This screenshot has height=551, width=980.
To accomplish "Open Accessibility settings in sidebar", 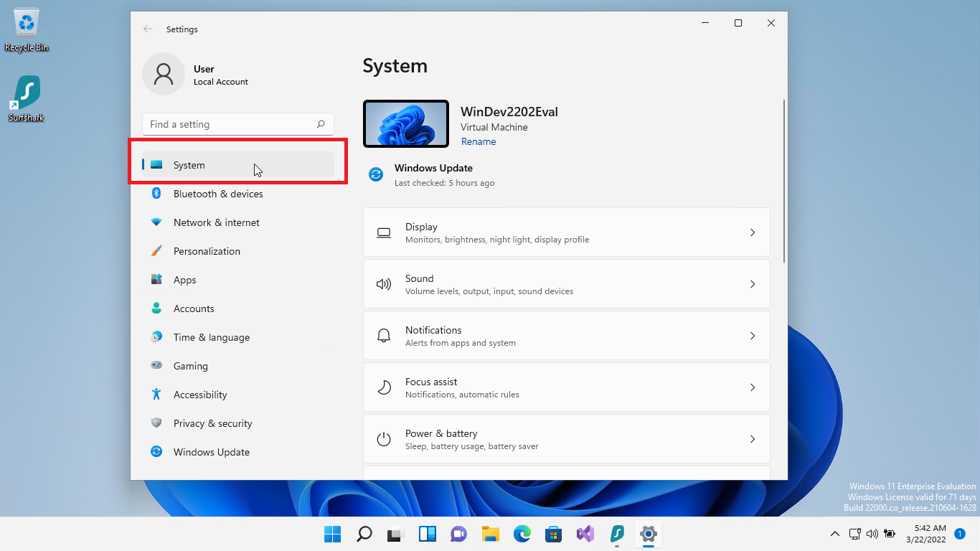I will pyautogui.click(x=238, y=395).
